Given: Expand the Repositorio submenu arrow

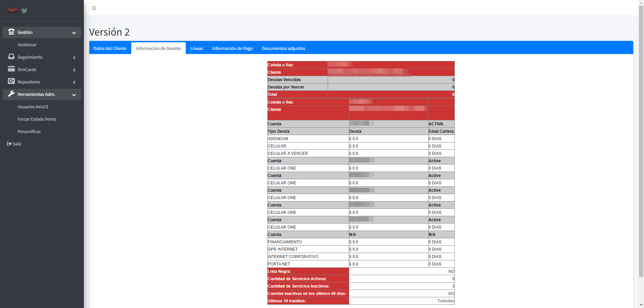Looking at the screenshot, I should point(74,82).
